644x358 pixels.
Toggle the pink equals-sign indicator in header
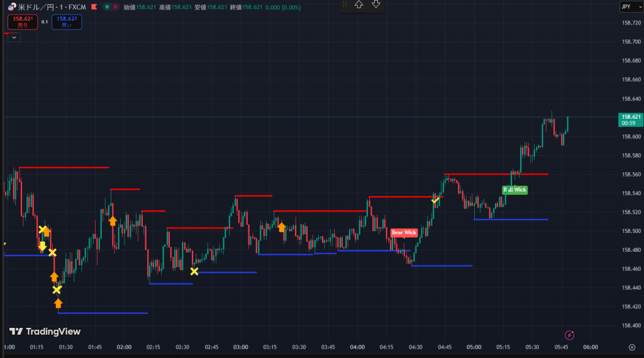click(116, 7)
